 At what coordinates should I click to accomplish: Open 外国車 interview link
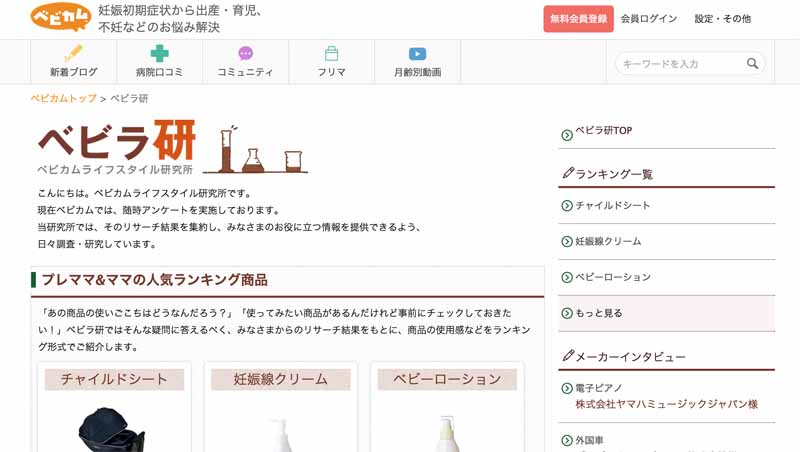(589, 440)
